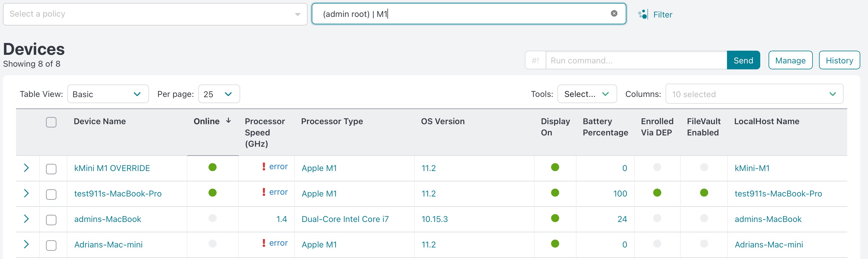Open the Columns 10 selected dropdown
Image resolution: width=868 pixels, height=259 pixels.
point(754,94)
